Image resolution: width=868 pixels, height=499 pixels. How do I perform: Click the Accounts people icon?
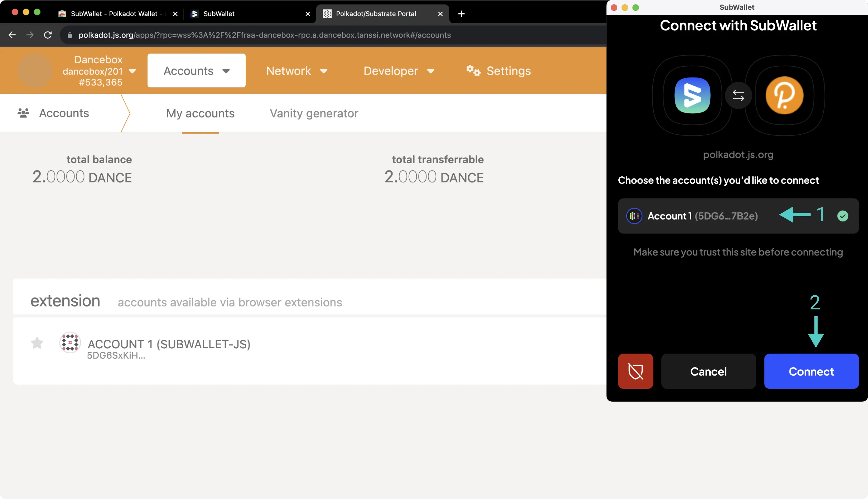tap(23, 113)
